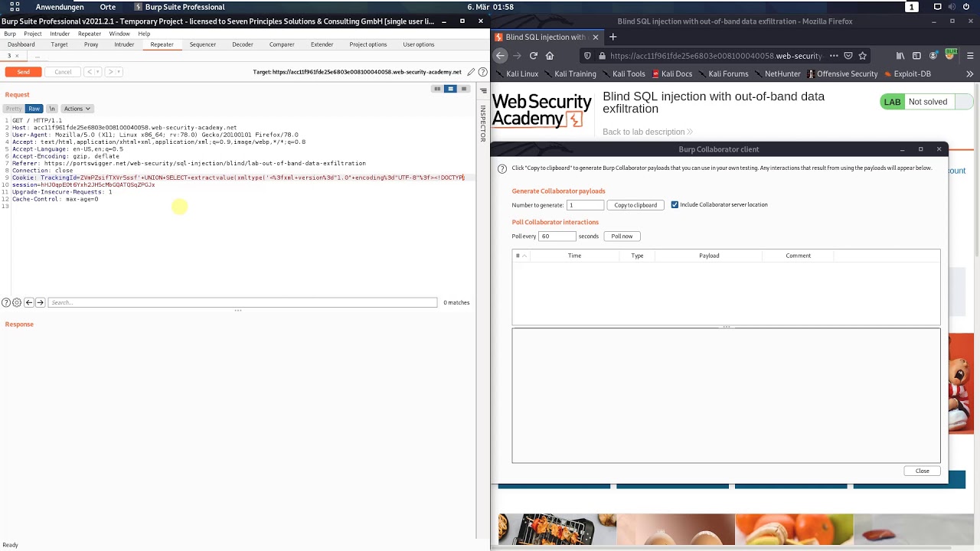Click Firefox back arrow
This screenshot has width=980, height=551.
(500, 56)
